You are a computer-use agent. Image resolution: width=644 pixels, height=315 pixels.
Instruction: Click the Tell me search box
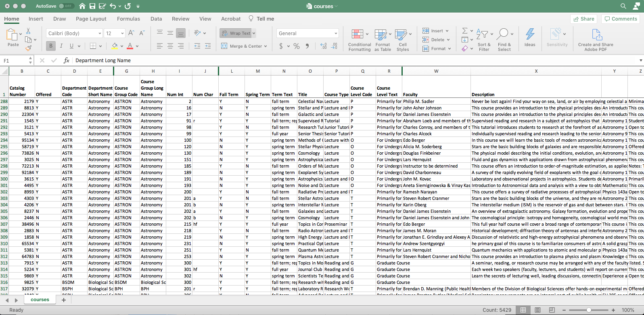[x=261, y=19]
